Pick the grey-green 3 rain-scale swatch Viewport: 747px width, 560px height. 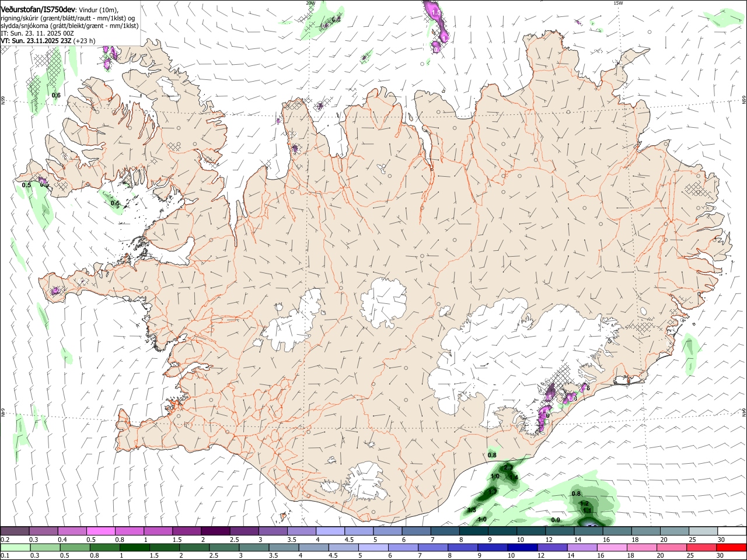click(x=254, y=547)
